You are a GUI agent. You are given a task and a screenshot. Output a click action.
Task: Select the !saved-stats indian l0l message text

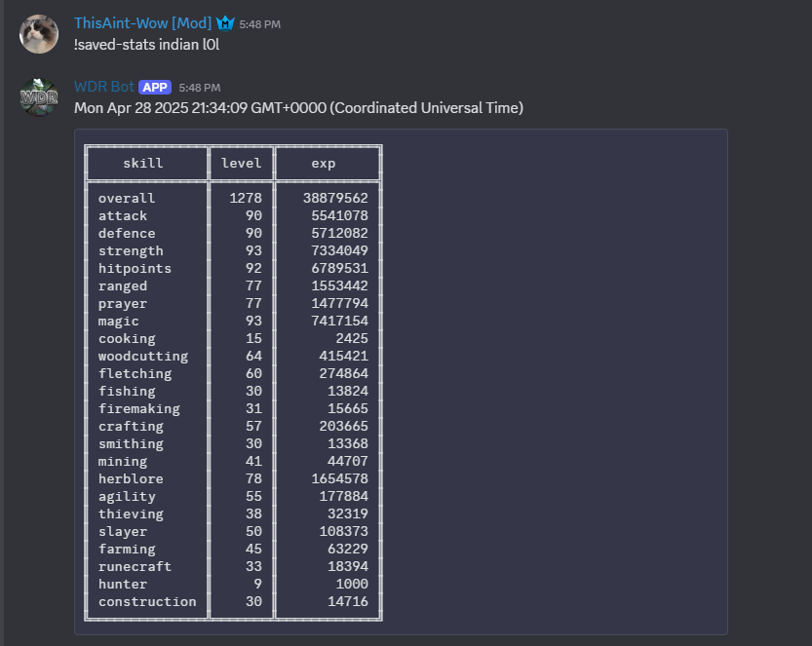[x=146, y=45]
